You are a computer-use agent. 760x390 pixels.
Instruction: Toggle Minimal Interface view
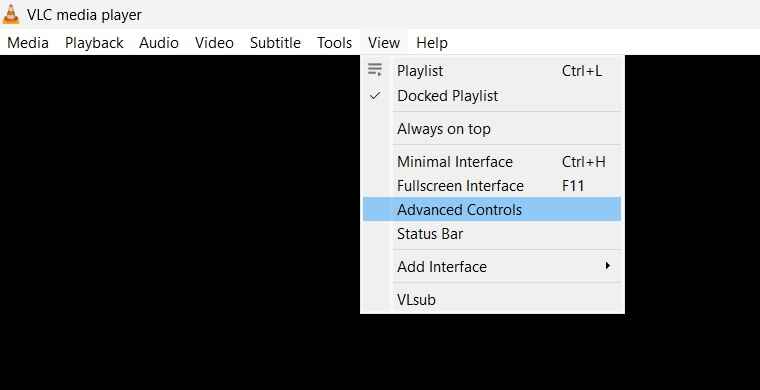click(x=492, y=161)
